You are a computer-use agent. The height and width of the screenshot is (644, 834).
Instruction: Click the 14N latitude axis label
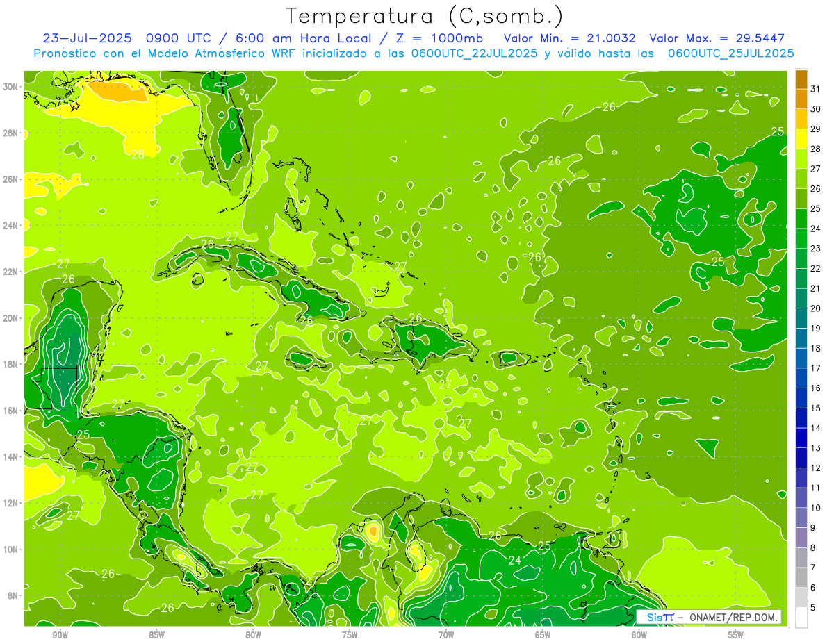coord(11,457)
